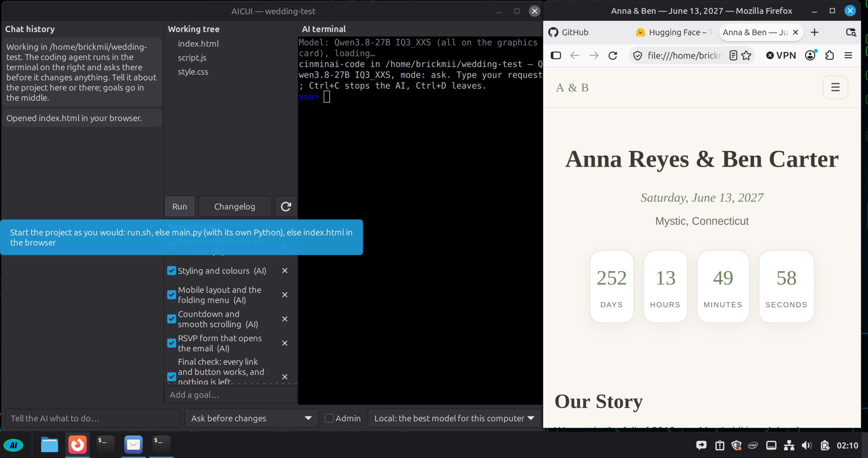
Task: Uncheck the Styling and colours goal
Action: (x=172, y=271)
